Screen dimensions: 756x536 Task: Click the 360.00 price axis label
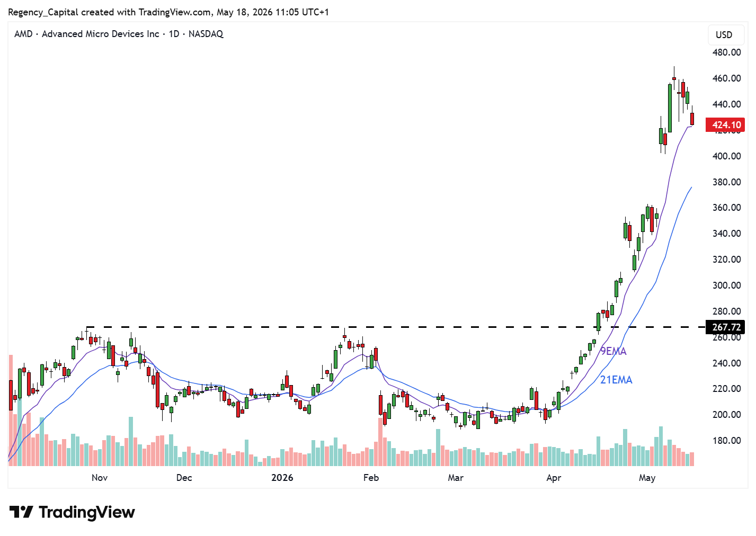pyautogui.click(x=726, y=208)
